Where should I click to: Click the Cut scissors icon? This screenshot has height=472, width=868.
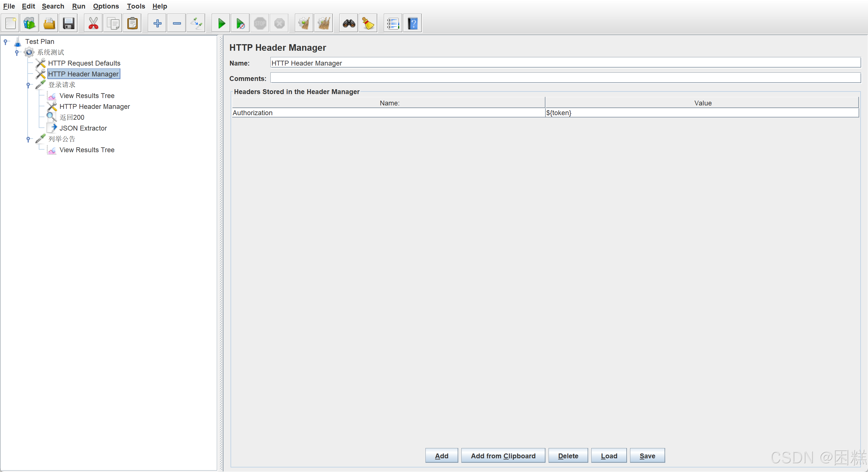point(93,24)
